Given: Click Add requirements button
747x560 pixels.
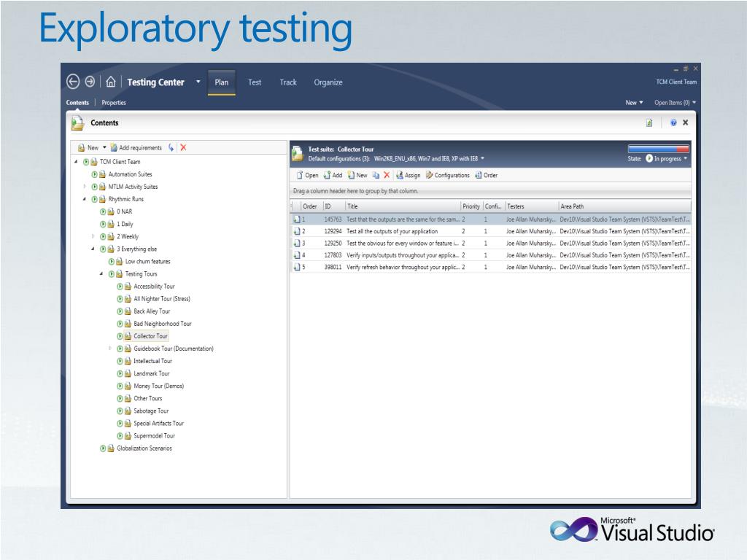Looking at the screenshot, I should coord(136,147).
